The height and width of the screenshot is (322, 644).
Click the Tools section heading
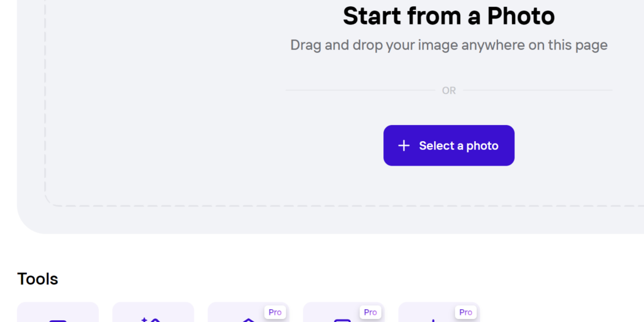(38, 279)
